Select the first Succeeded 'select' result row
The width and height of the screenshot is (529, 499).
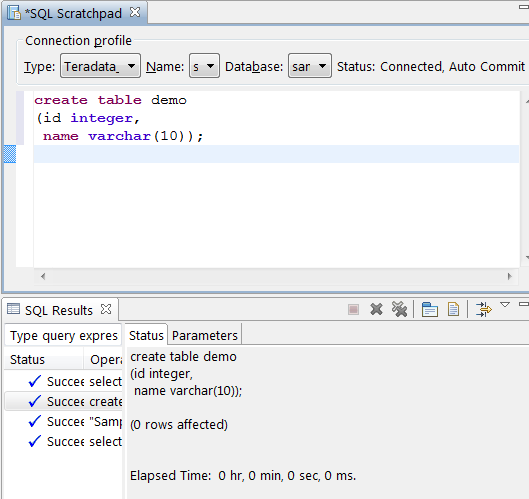coord(63,381)
